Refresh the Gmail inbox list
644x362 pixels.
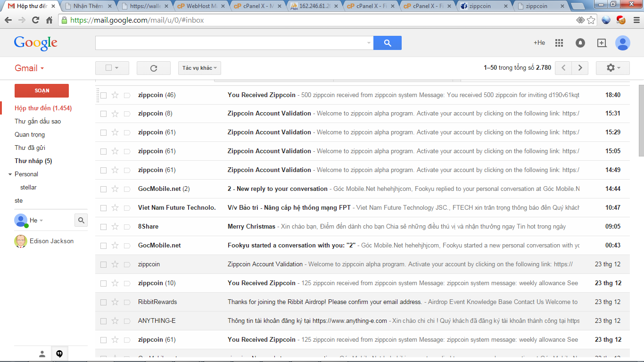pyautogui.click(x=154, y=68)
